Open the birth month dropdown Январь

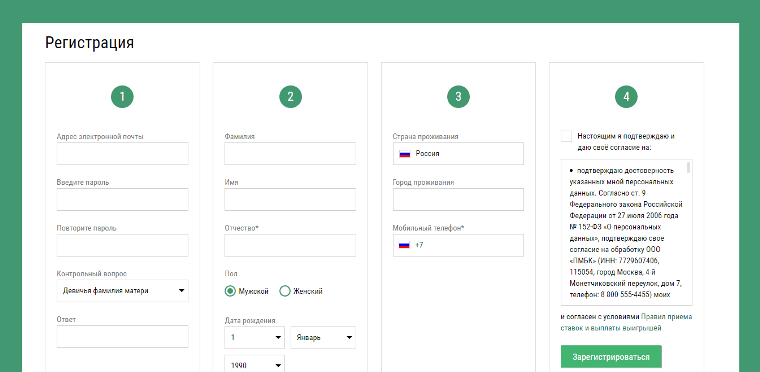click(323, 338)
